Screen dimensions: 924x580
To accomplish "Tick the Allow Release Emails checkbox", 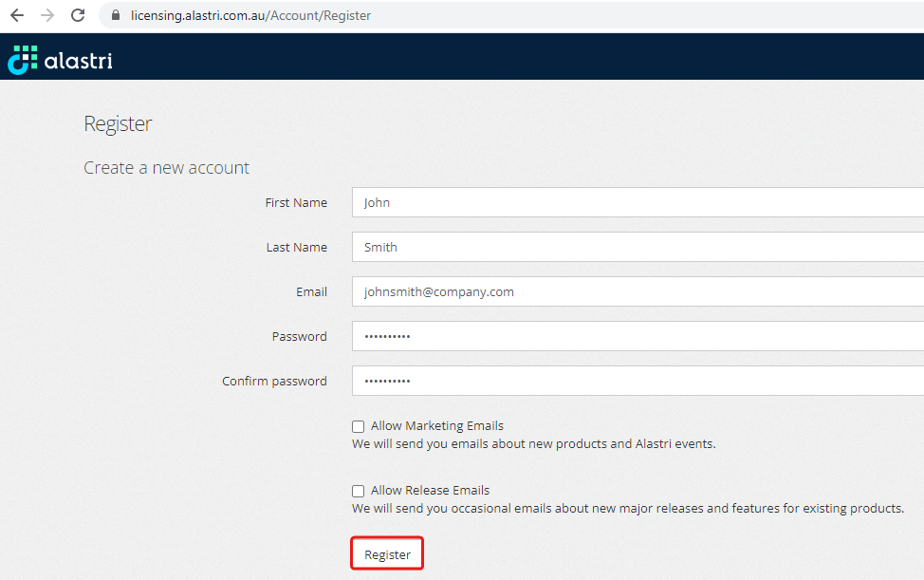I will pyautogui.click(x=359, y=491).
